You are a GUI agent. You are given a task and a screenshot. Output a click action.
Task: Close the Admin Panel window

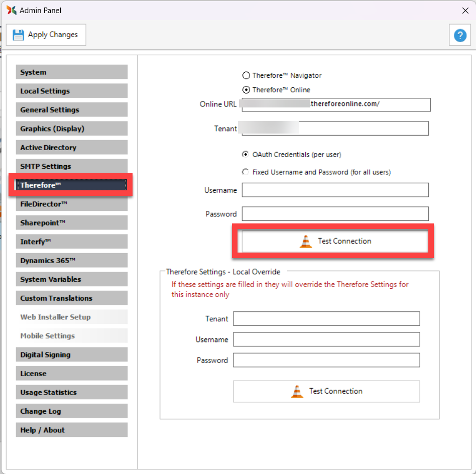pos(465,11)
